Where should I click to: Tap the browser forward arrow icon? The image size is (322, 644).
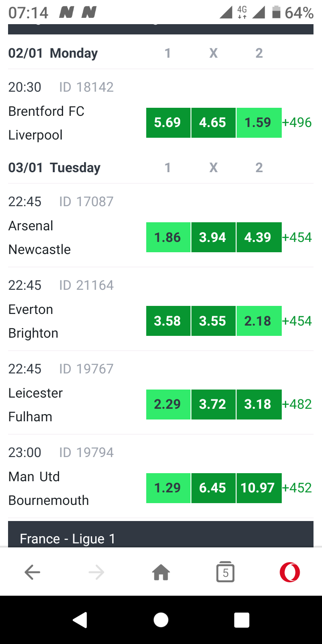click(96, 572)
